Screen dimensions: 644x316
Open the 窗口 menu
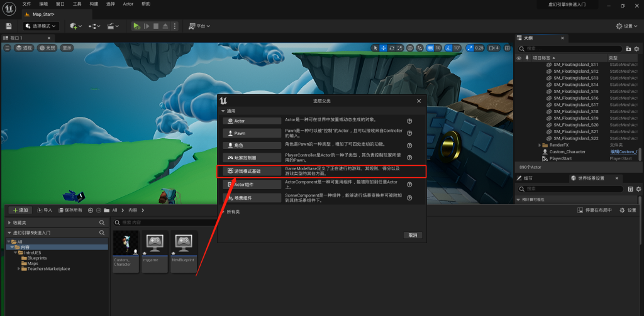click(60, 4)
